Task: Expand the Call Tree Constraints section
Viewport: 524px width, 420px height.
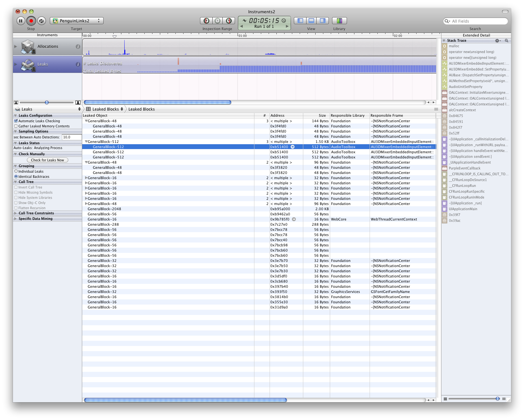Action: click(x=16, y=213)
